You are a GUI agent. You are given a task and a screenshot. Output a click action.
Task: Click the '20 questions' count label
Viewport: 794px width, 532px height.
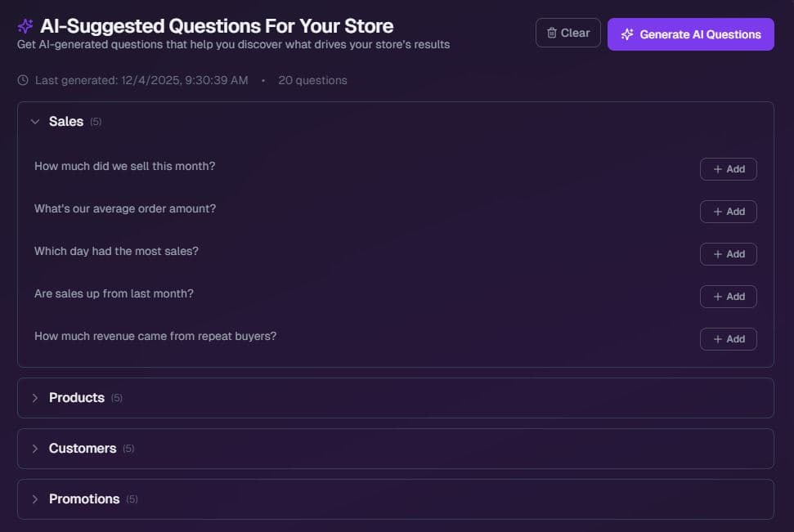pyautogui.click(x=312, y=80)
